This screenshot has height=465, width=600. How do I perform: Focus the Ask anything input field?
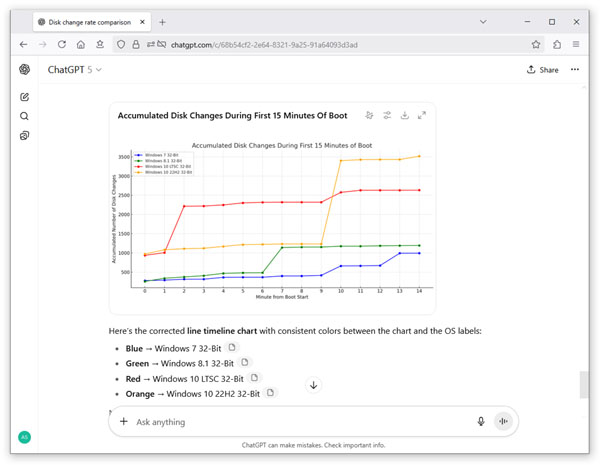pyautogui.click(x=302, y=422)
